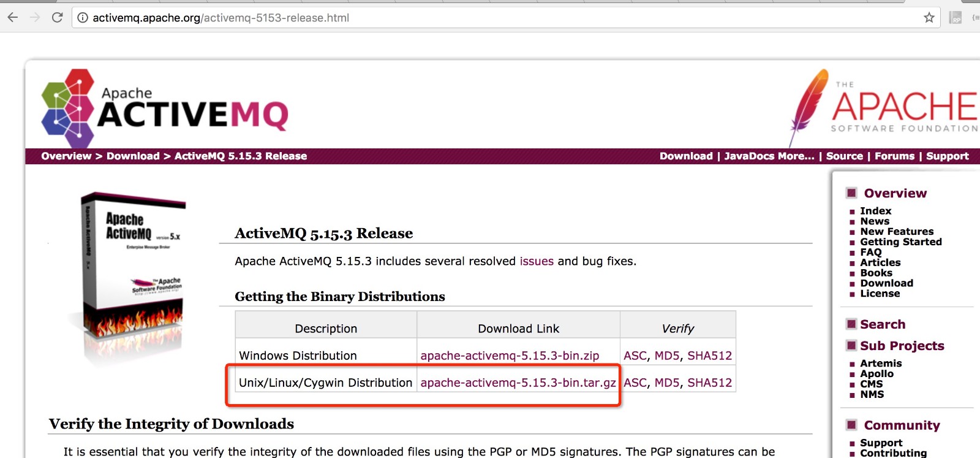This screenshot has height=458, width=980.
Task: Open Contributing under Community in sidebar
Action: pos(893,453)
